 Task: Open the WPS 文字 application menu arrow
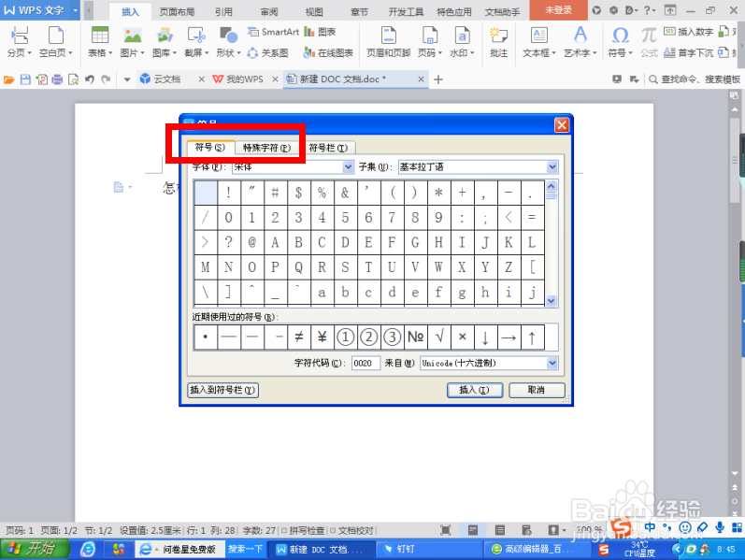75,10
